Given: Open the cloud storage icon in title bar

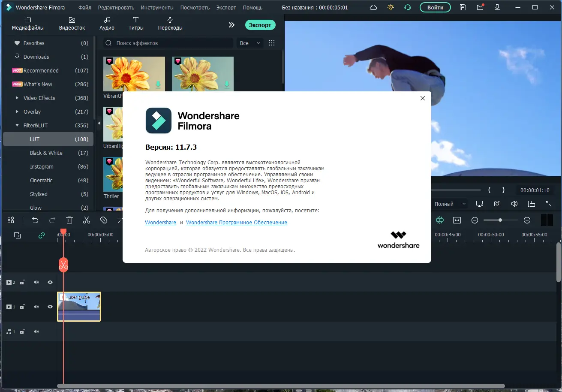Looking at the screenshot, I should tap(373, 7).
